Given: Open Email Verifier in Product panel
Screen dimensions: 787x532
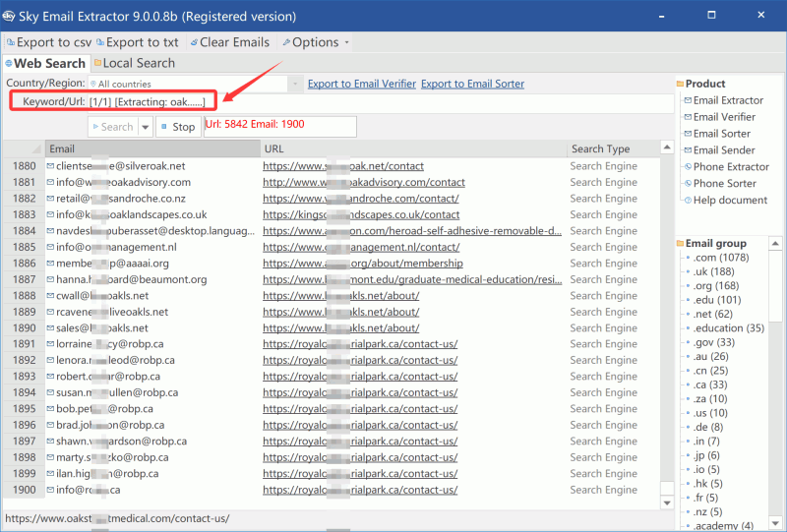Looking at the screenshot, I should pyautogui.click(x=720, y=117).
